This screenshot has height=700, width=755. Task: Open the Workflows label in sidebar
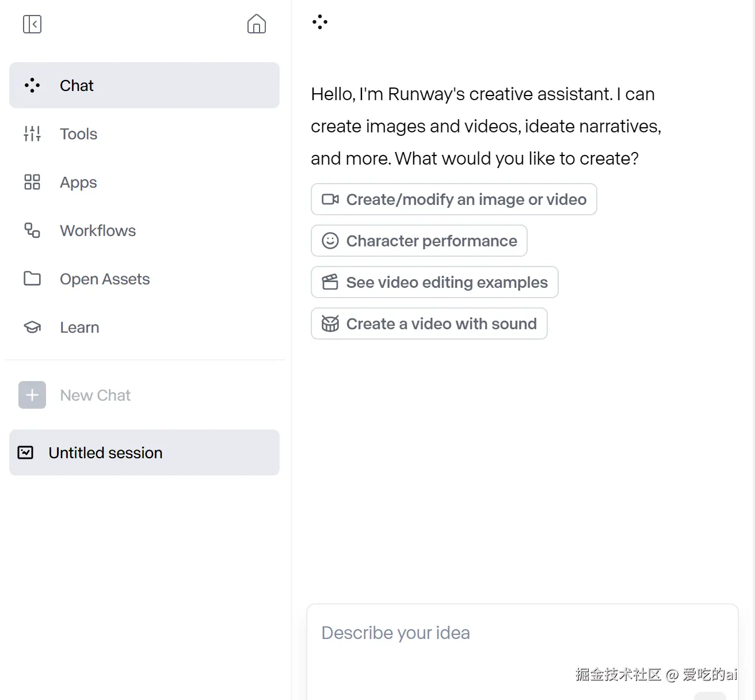(x=98, y=231)
